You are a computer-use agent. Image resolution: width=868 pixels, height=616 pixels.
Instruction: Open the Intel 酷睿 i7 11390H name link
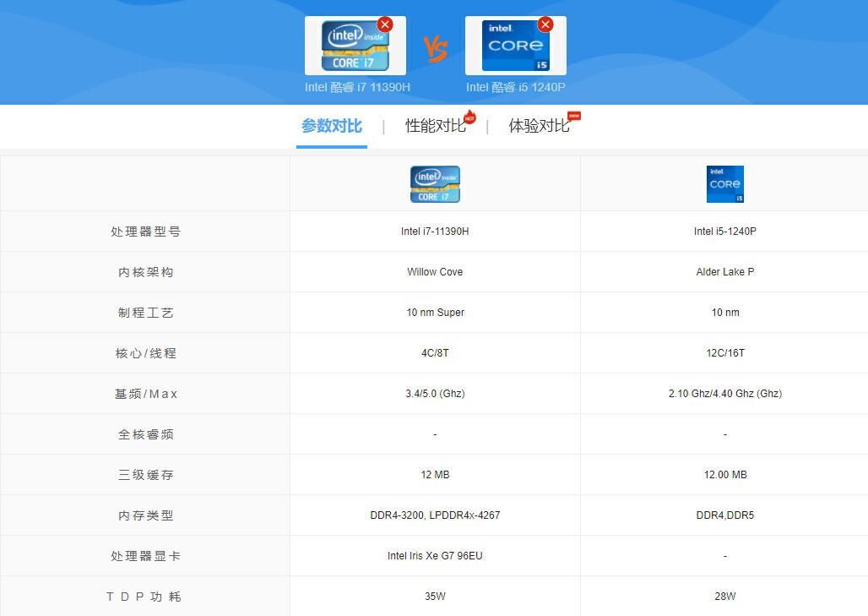pyautogui.click(x=357, y=87)
